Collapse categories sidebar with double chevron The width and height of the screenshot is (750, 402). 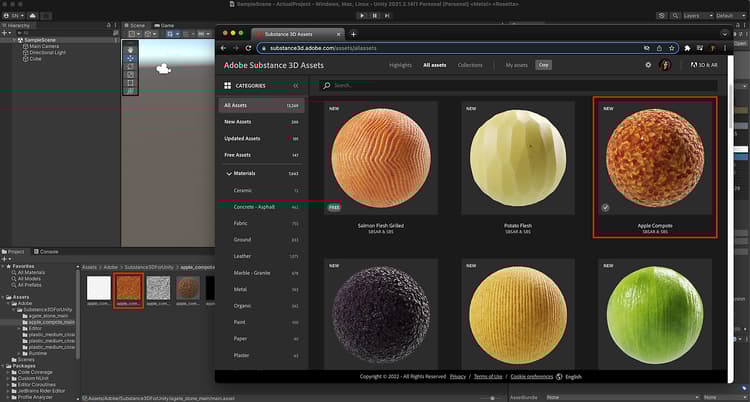coord(295,86)
